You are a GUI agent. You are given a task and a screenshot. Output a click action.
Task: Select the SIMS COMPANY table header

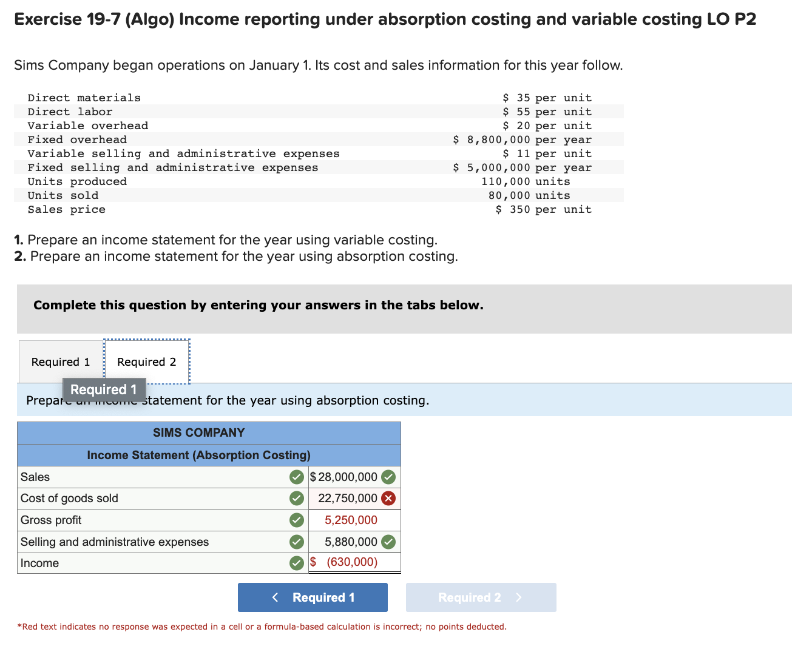[198, 432]
